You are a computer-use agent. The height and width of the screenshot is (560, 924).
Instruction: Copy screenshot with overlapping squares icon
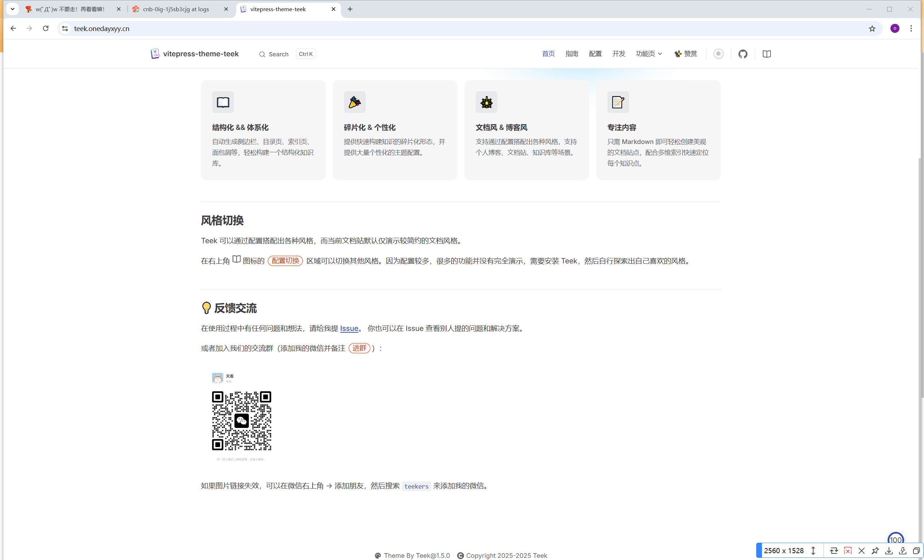[x=916, y=551]
